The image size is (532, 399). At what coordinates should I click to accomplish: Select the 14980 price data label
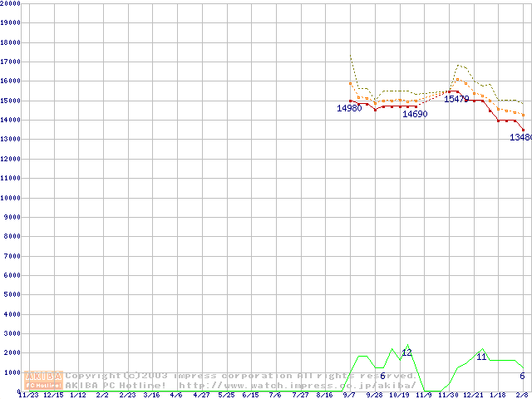pos(349,109)
